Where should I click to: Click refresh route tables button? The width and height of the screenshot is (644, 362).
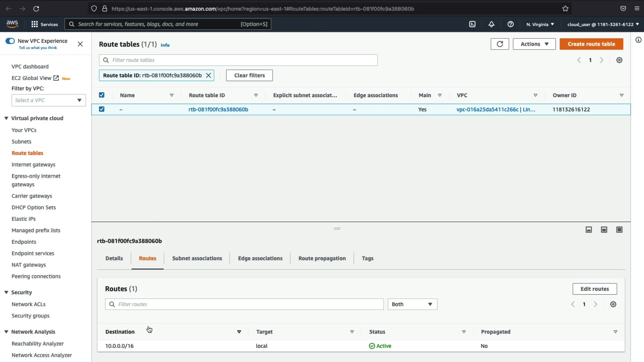pos(500,44)
